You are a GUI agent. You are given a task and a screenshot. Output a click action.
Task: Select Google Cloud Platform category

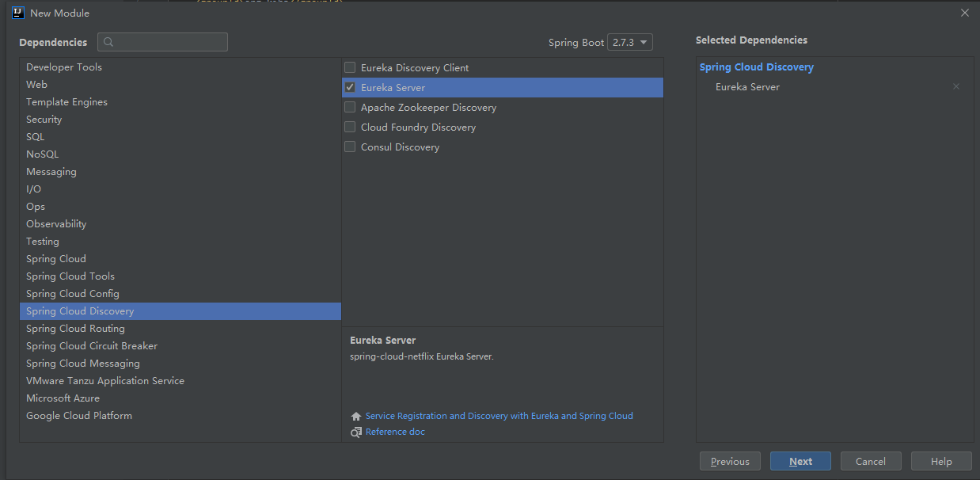(x=180, y=416)
